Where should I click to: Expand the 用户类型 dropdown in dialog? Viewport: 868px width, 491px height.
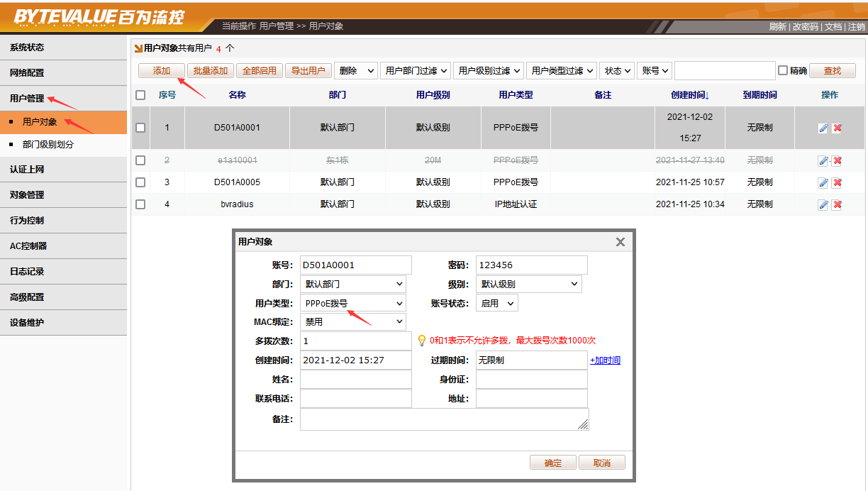pyautogui.click(x=352, y=303)
